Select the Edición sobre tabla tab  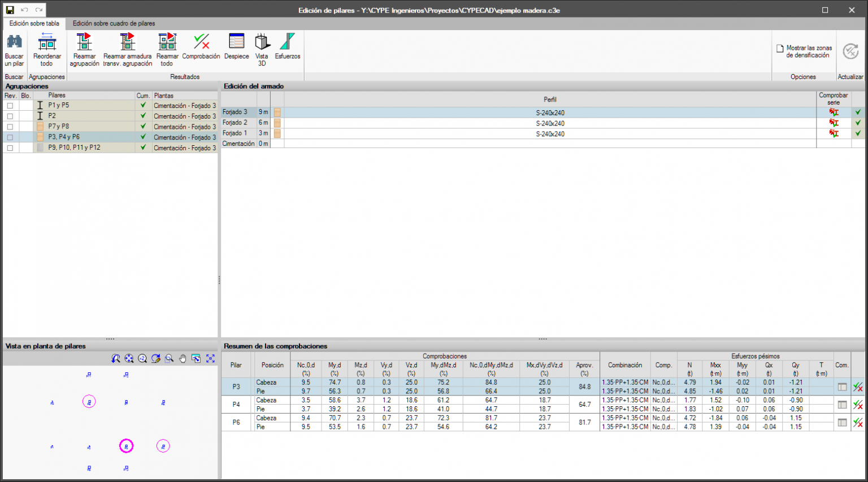[34, 24]
